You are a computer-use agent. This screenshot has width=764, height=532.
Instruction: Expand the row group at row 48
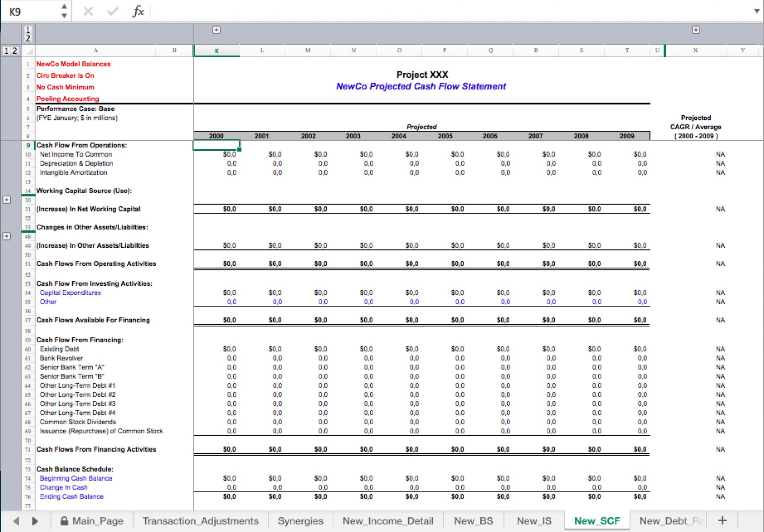click(7, 236)
